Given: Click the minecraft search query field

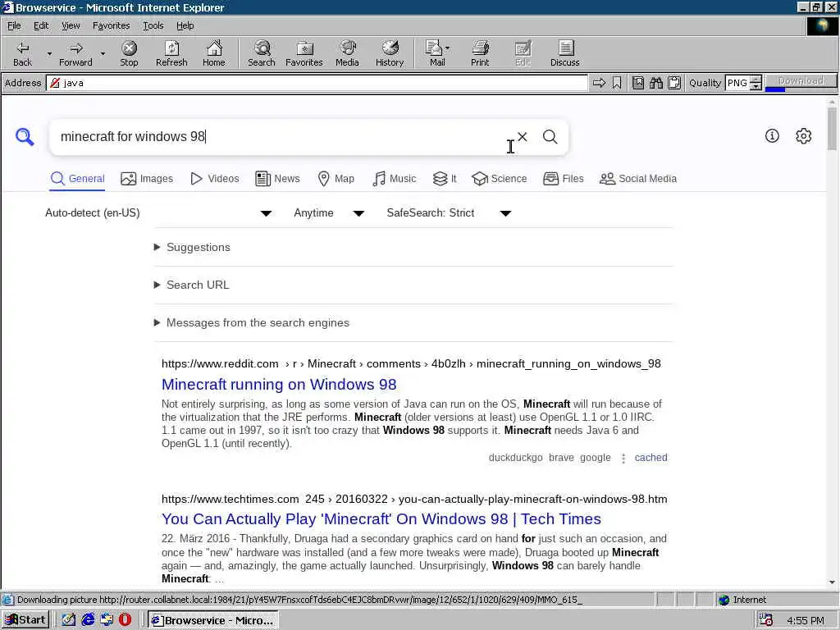Looking at the screenshot, I should pyautogui.click(x=281, y=137).
